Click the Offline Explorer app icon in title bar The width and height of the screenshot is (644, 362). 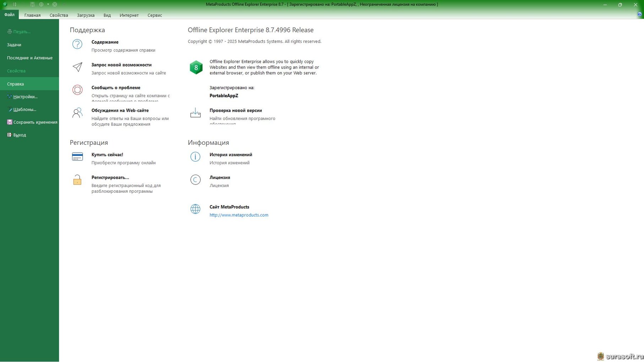pos(5,4)
